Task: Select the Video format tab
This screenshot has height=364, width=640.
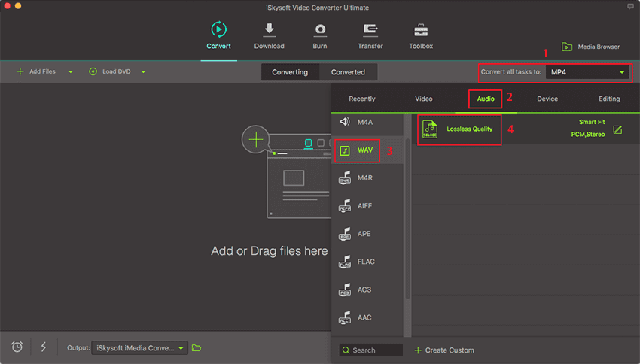Action: [423, 99]
